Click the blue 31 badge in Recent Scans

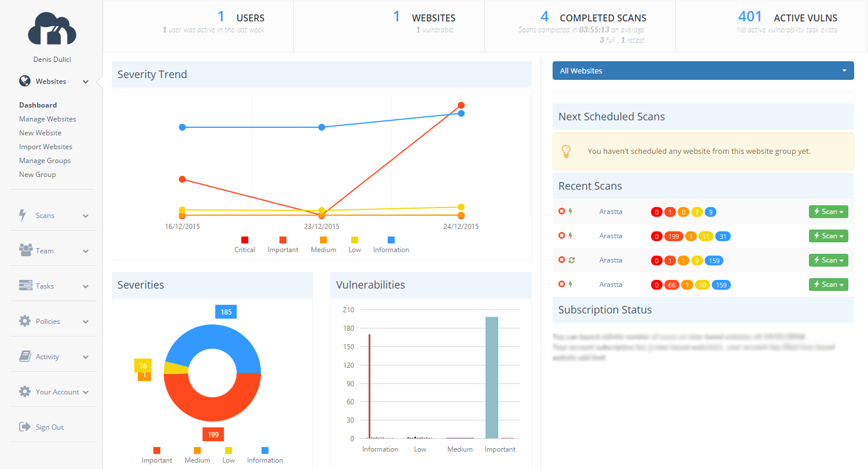pos(722,236)
